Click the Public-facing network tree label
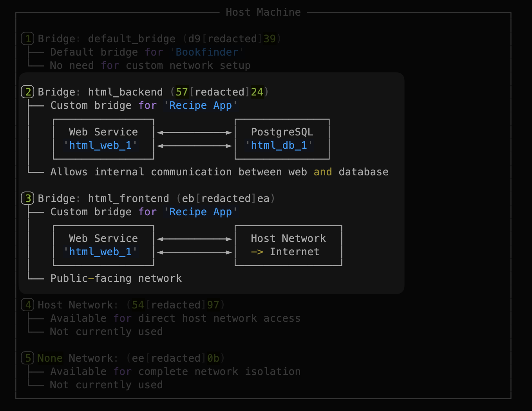The width and height of the screenshot is (532, 411). (x=116, y=278)
